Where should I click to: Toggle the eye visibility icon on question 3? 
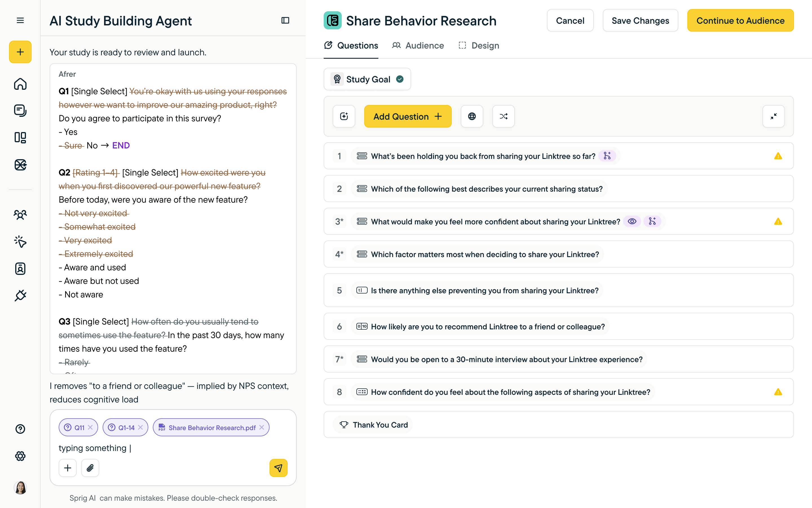pos(632,222)
